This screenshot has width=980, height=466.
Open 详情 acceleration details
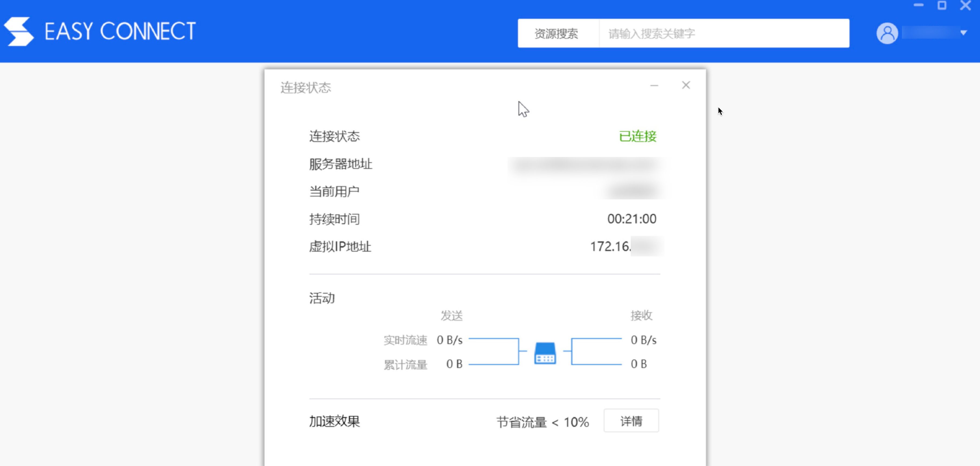[x=631, y=421]
